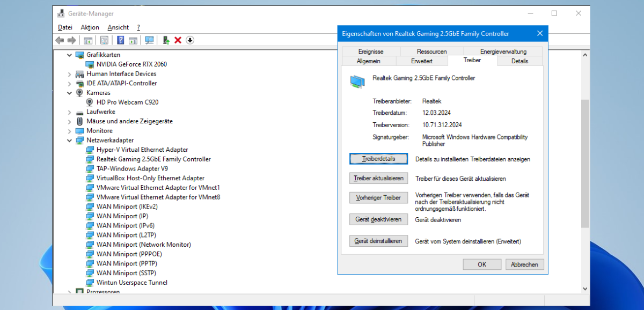Select WAN Miniport (PPPOE)
Viewport: 644px width, 310px height.
coord(129,254)
